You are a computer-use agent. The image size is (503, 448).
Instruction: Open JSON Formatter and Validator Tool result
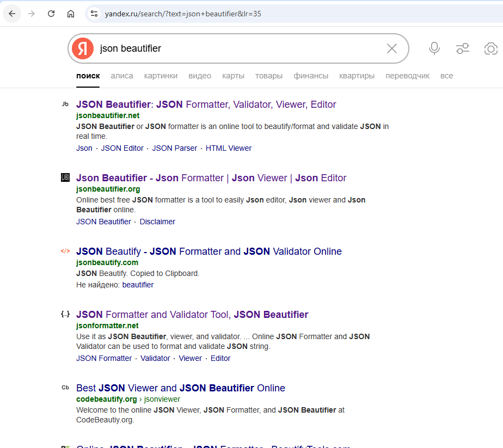click(192, 315)
